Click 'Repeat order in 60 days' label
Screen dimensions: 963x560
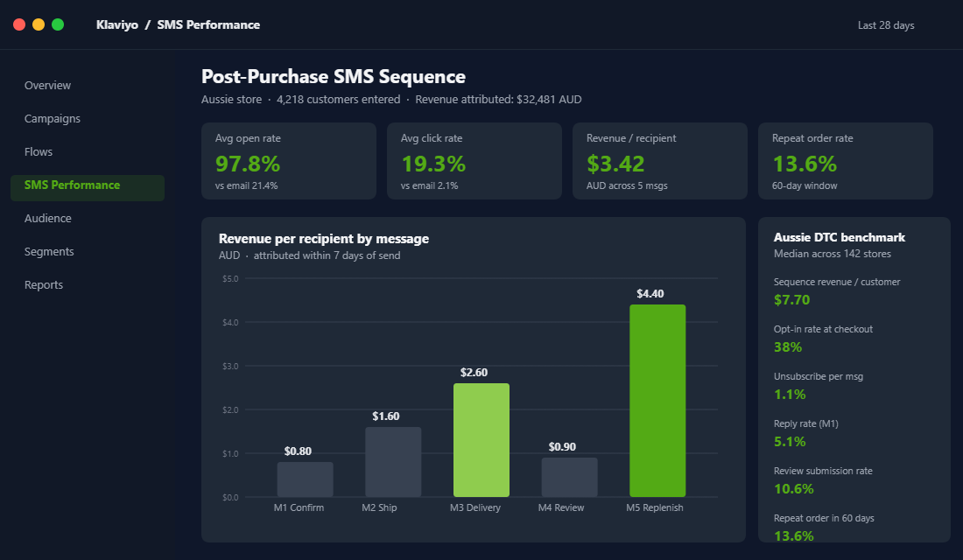pyautogui.click(x=824, y=518)
